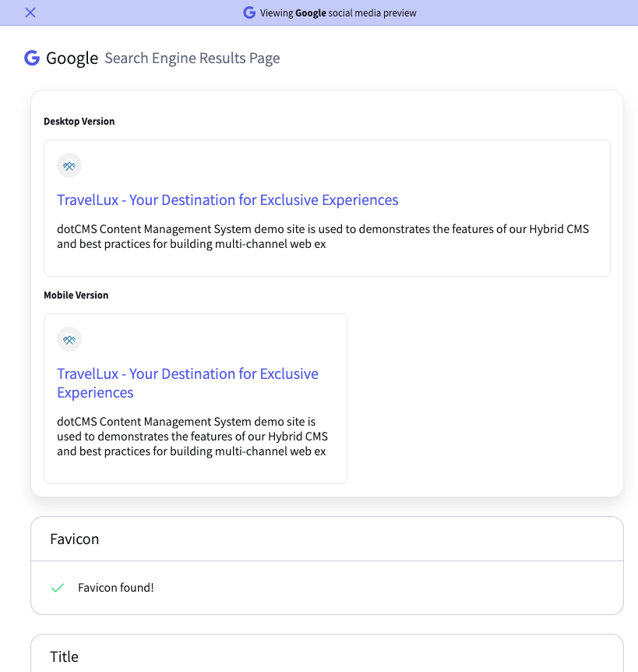
Task: Click the favicon in the Mobile Version preview
Action: click(69, 339)
